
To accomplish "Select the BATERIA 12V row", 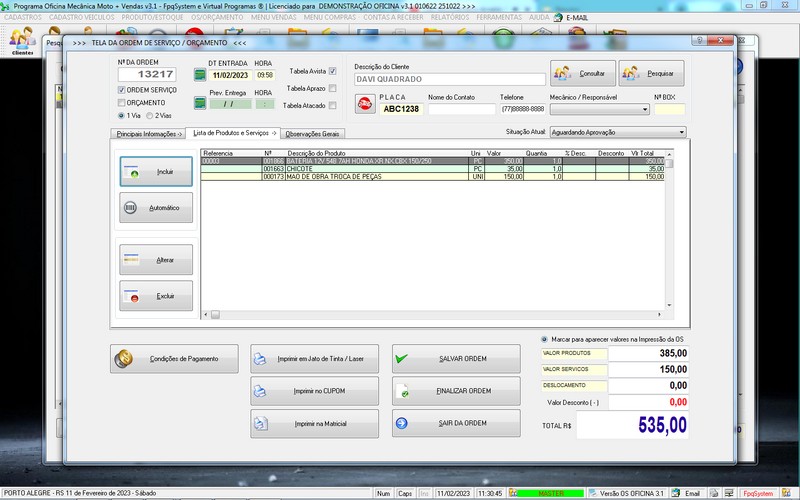I will click(433, 161).
